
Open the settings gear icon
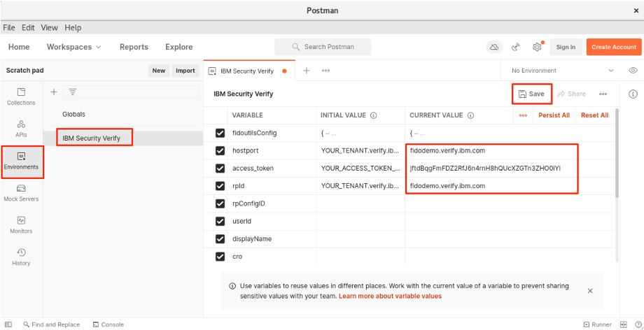coord(537,48)
